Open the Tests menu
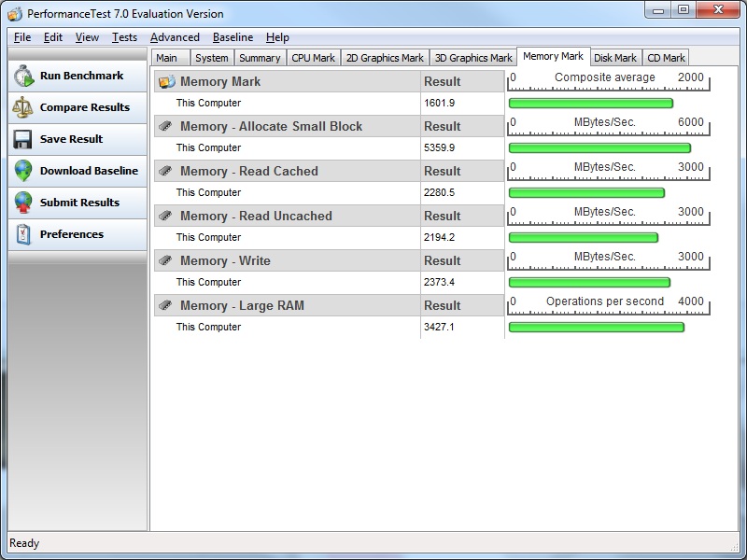 point(124,37)
